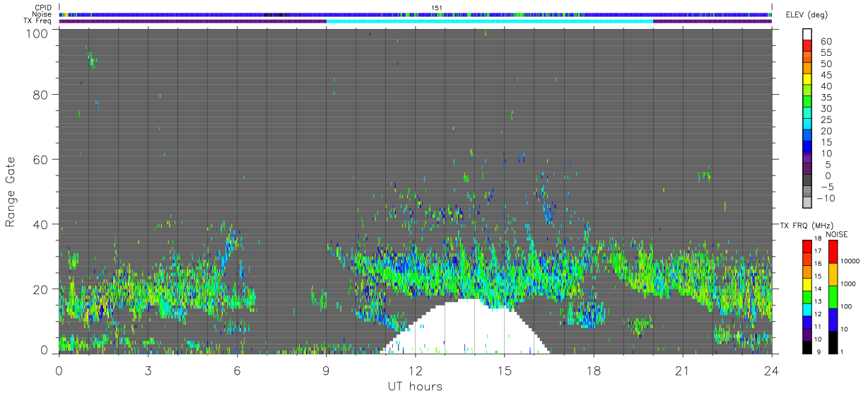Viewport: 868px width, 401px height.
Task: Click the 80 tick on Range Gate axis
Action: (41, 95)
